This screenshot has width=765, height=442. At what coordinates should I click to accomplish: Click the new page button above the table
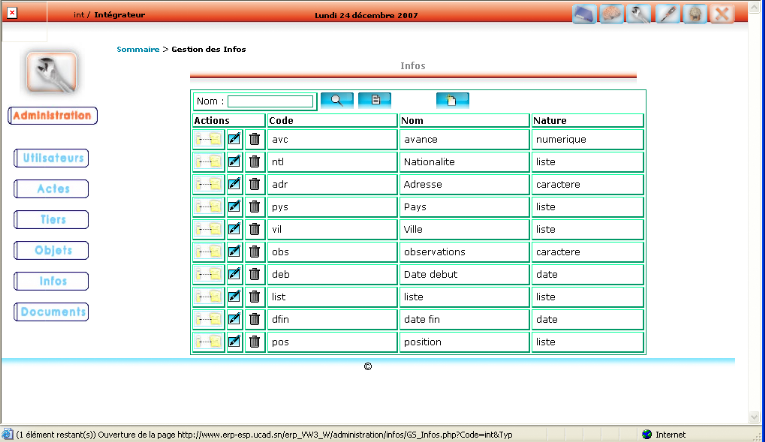[452, 100]
